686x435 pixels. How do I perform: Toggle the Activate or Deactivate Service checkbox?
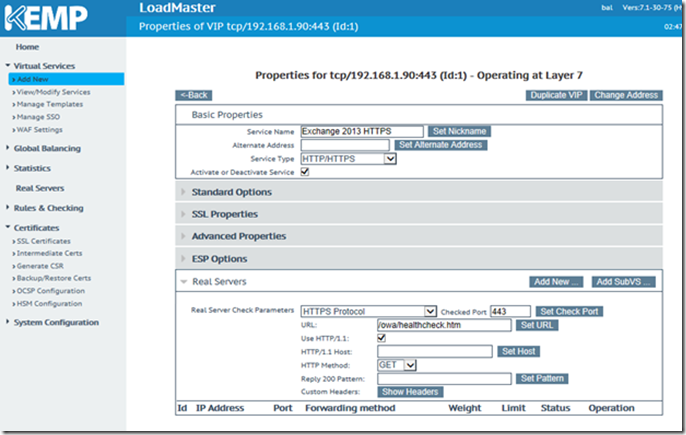(x=305, y=172)
